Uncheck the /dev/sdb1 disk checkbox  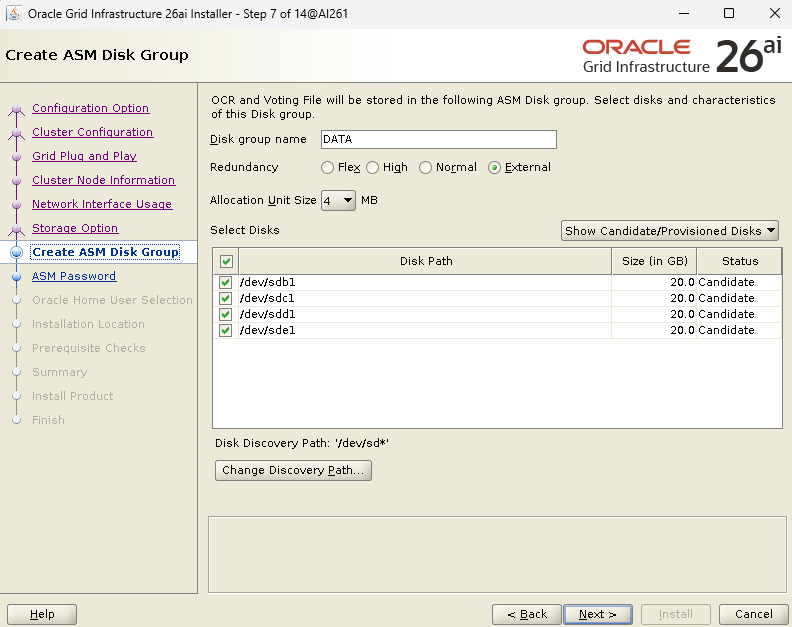click(x=225, y=283)
